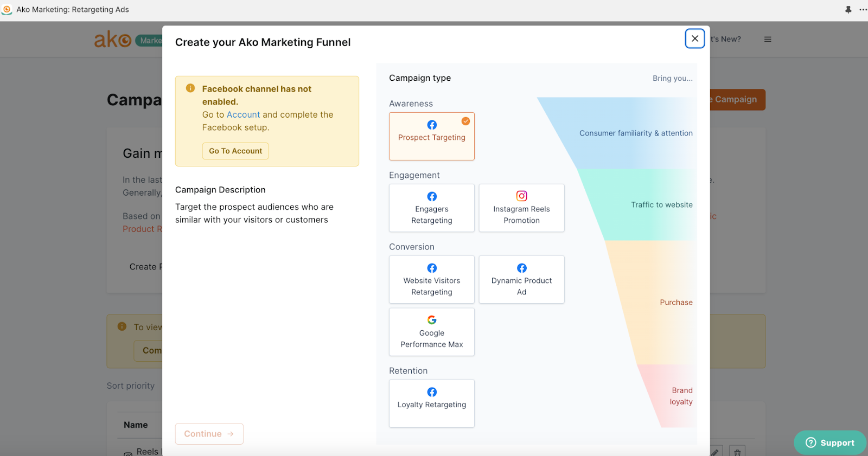Click the Purchase funnel stage
868x456 pixels.
[676, 303]
